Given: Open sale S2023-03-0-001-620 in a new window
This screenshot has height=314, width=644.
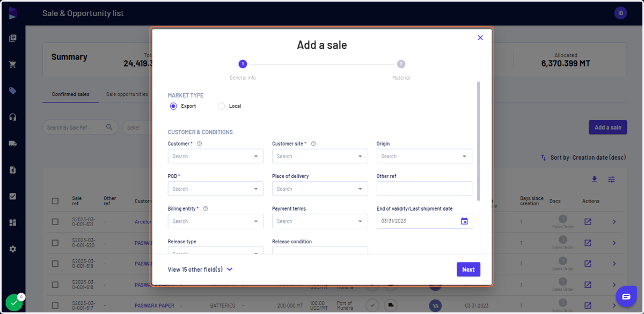Looking at the screenshot, I should coord(588,243).
